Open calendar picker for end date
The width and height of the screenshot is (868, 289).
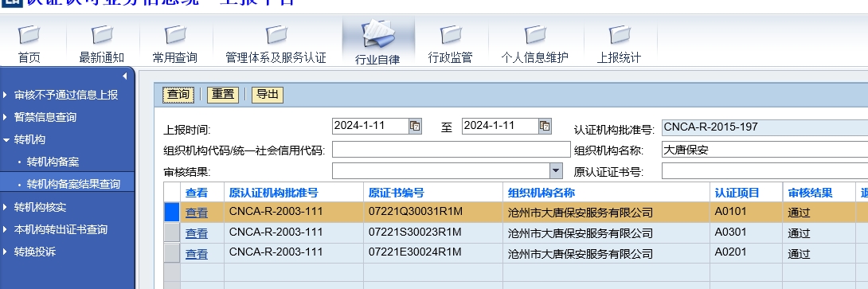pos(545,127)
